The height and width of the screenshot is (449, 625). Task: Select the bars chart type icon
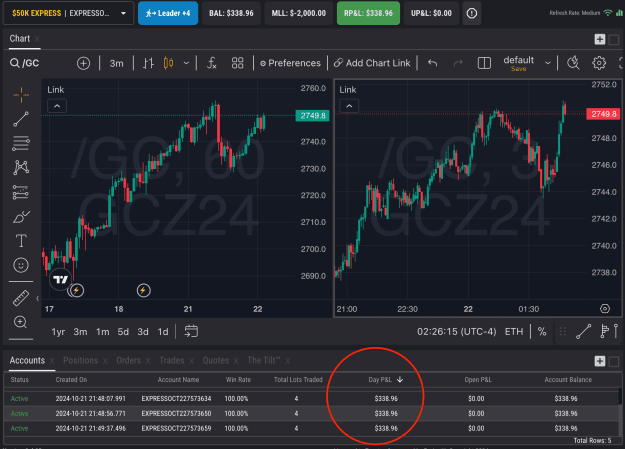[148, 63]
